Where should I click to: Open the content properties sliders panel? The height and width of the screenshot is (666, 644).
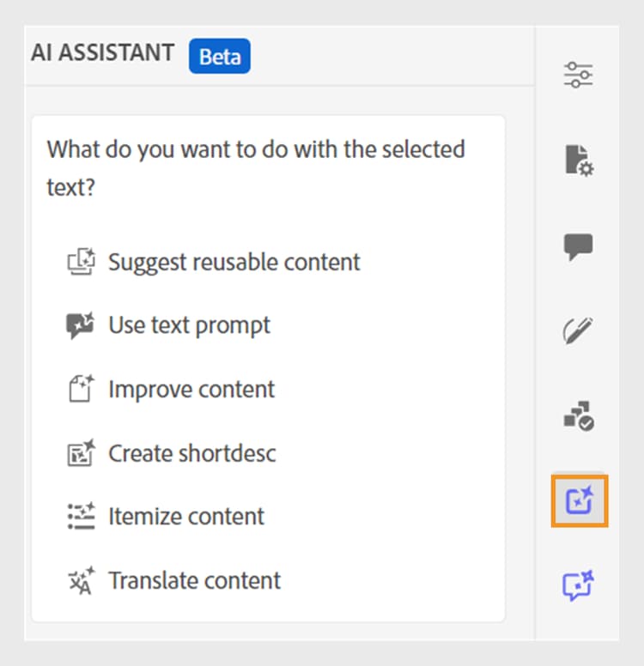[578, 76]
